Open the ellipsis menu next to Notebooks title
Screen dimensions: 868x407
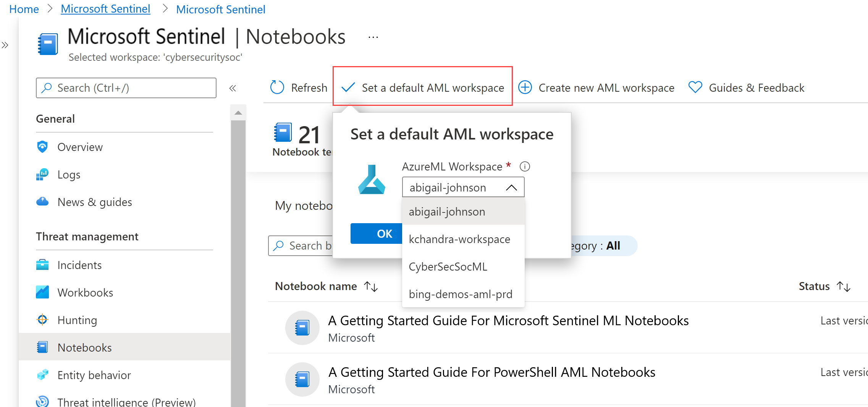[x=373, y=36]
